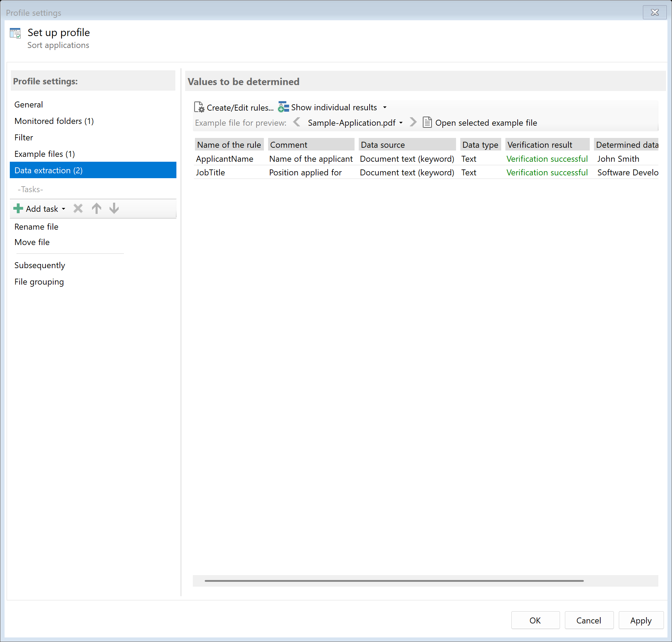Open the Add task dropdown arrow
Viewport: 672px width, 642px height.
[x=64, y=209]
